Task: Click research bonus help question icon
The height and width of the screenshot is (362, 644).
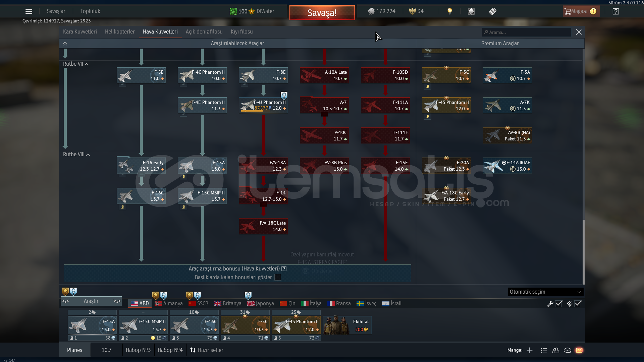Action: tap(284, 269)
